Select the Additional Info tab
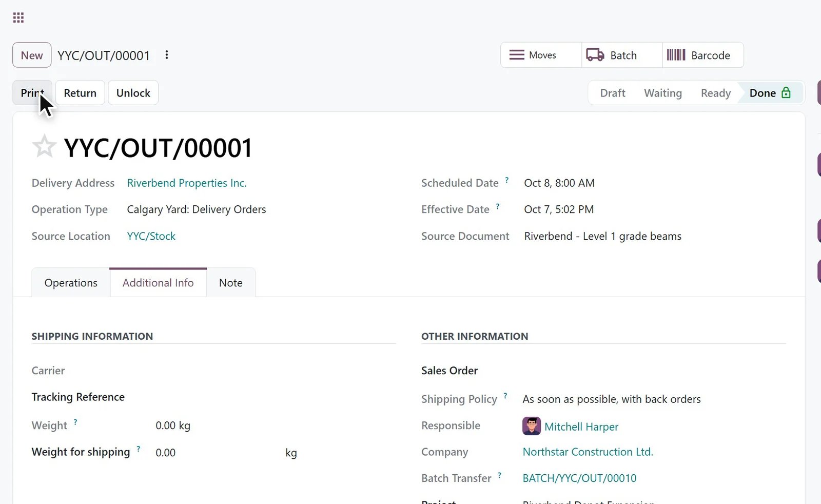This screenshot has width=821, height=504. tap(158, 283)
